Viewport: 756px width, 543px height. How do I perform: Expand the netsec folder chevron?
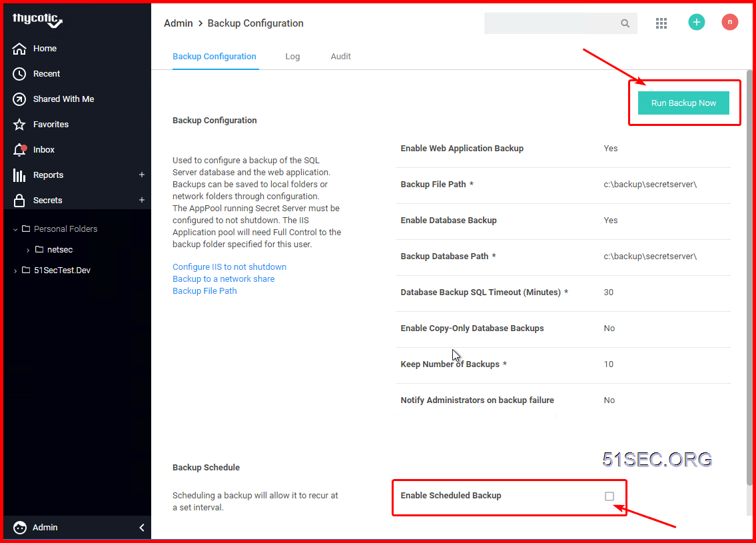[28, 251]
